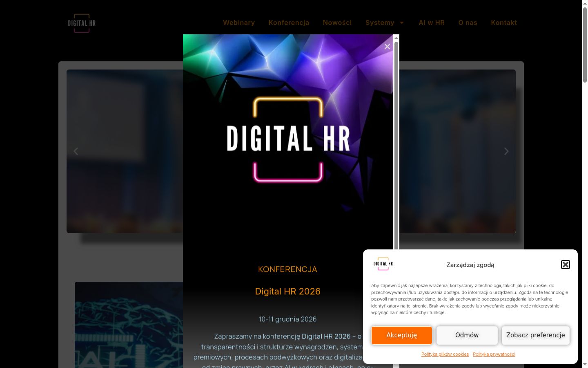Open the Konferencja menu item
The image size is (588, 368).
tap(289, 22)
